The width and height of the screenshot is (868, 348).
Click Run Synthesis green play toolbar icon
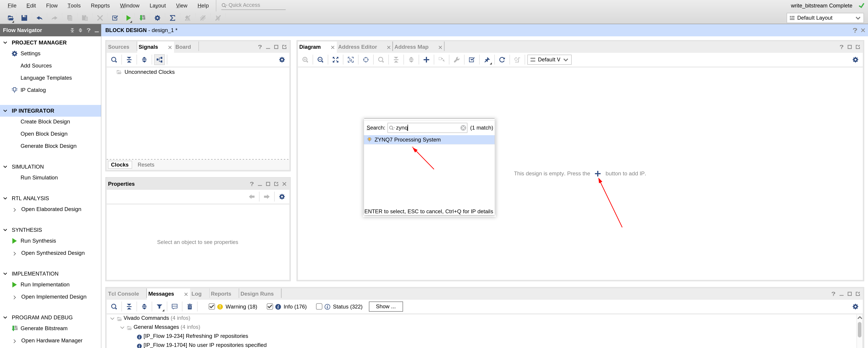pos(128,18)
